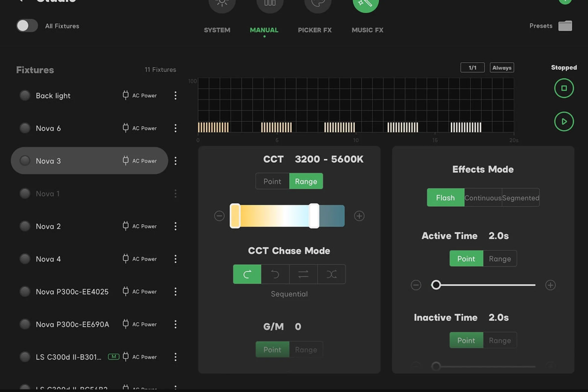The height and width of the screenshot is (392, 588).
Task: Pick the Random chase mode icon
Action: (x=331, y=274)
